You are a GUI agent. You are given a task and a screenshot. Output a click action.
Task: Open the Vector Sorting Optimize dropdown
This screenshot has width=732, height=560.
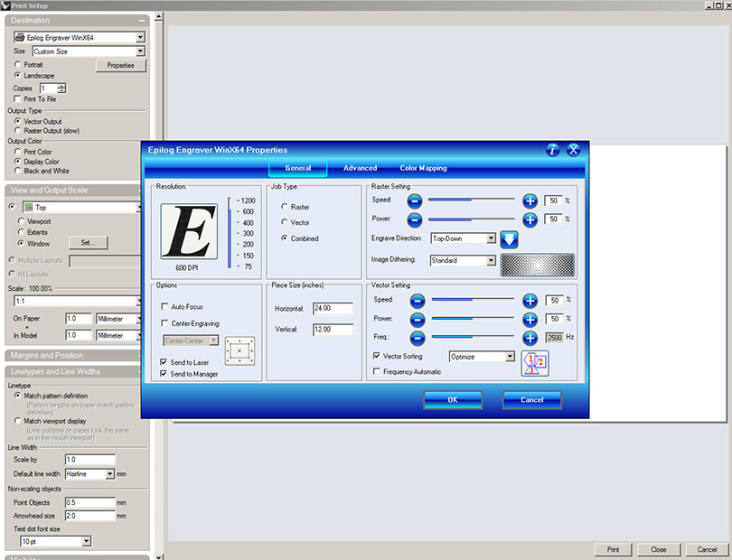510,357
